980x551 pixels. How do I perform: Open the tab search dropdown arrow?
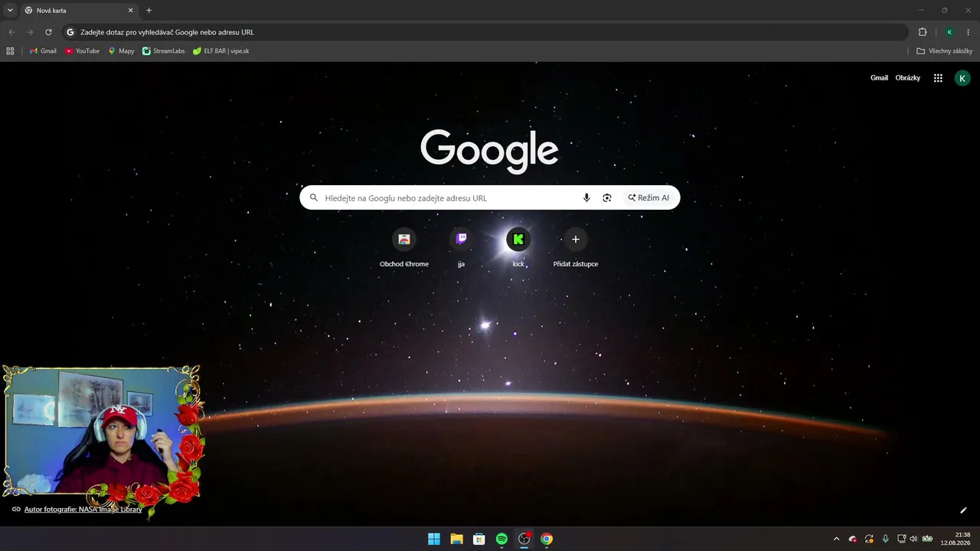pos(10,11)
